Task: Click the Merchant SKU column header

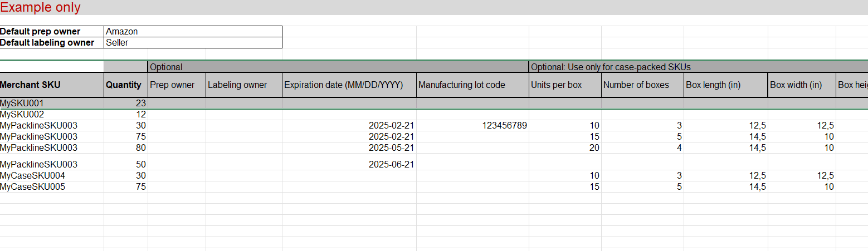Action: [30, 85]
